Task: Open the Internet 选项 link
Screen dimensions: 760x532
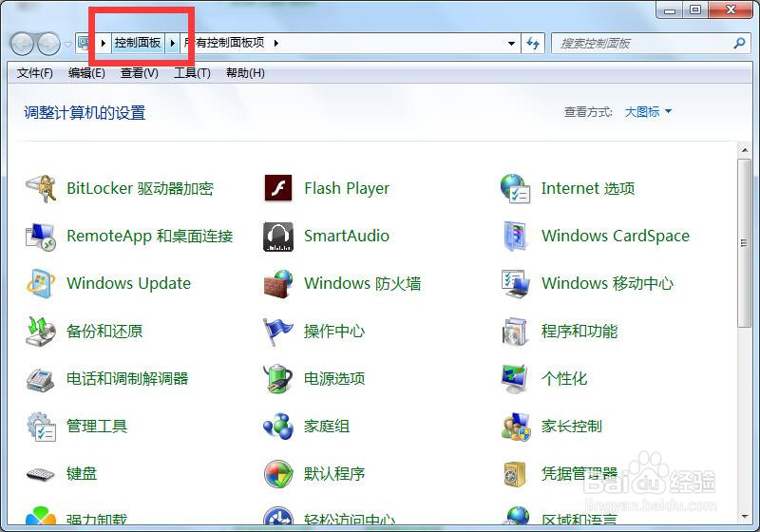Action: pyautogui.click(x=588, y=188)
